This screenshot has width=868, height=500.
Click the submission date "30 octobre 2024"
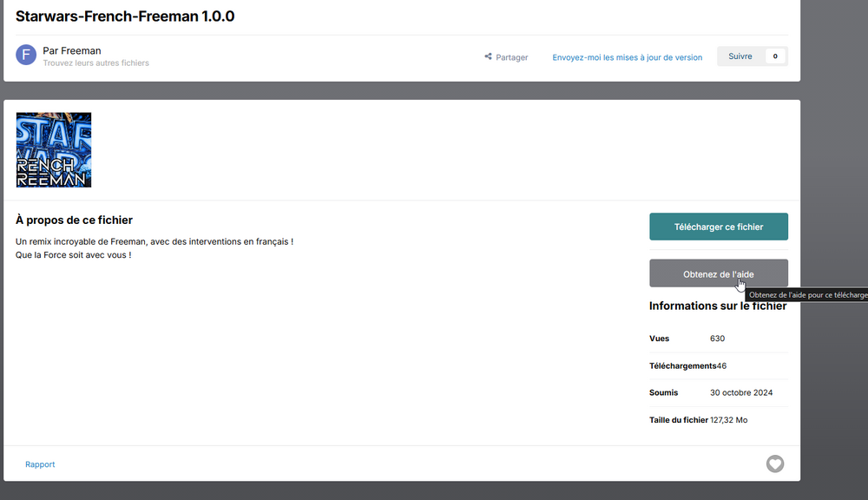click(740, 392)
